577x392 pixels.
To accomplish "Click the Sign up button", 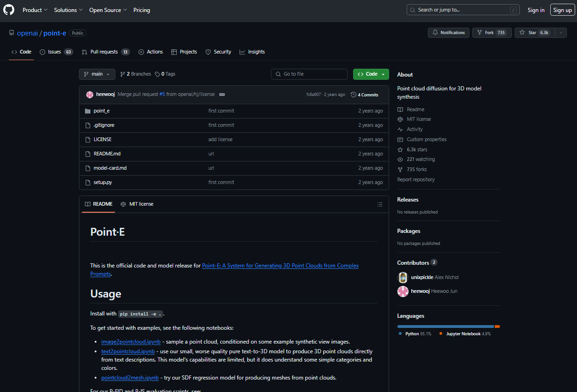I will [x=562, y=10].
